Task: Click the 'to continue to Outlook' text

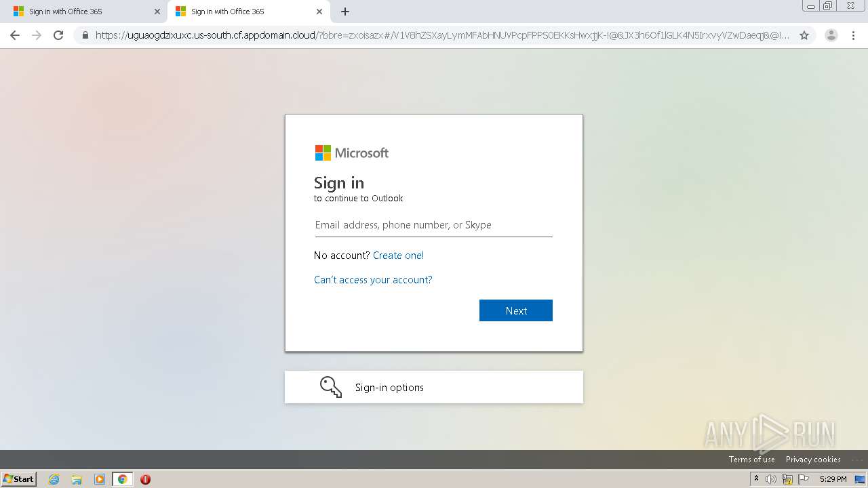Action: [359, 199]
